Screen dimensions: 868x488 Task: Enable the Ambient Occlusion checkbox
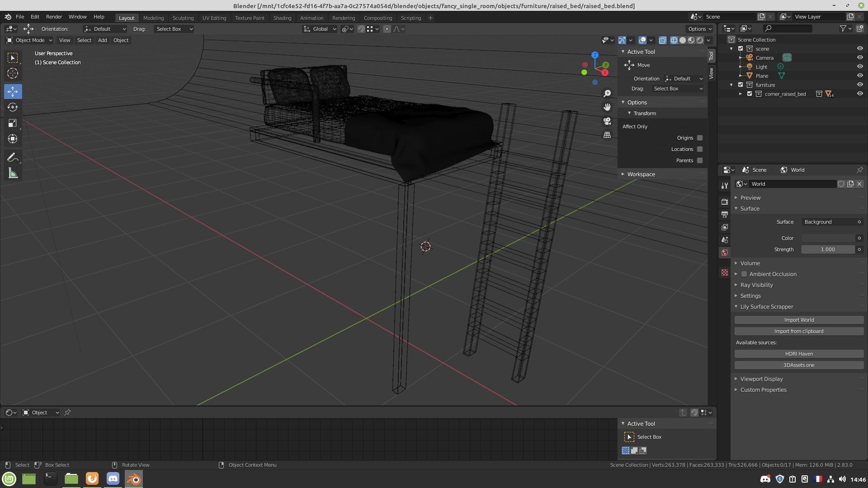(x=744, y=274)
